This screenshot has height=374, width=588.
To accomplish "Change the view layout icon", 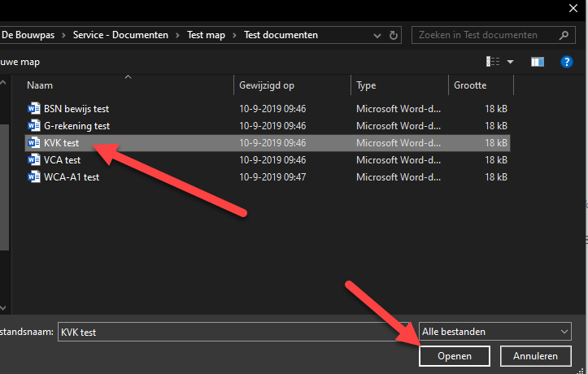I will click(x=493, y=62).
